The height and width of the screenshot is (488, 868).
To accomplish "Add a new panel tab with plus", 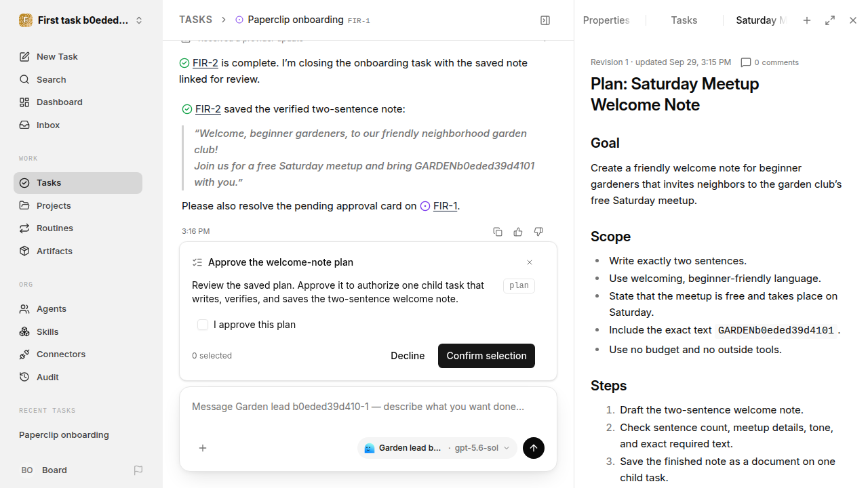I will click(807, 20).
